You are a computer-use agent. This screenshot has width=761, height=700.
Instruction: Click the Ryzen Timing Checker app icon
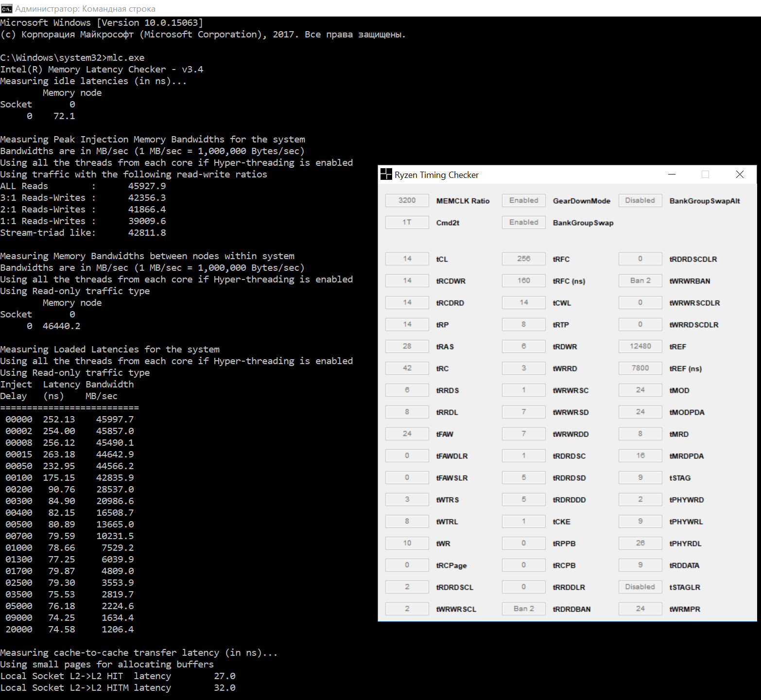click(386, 175)
